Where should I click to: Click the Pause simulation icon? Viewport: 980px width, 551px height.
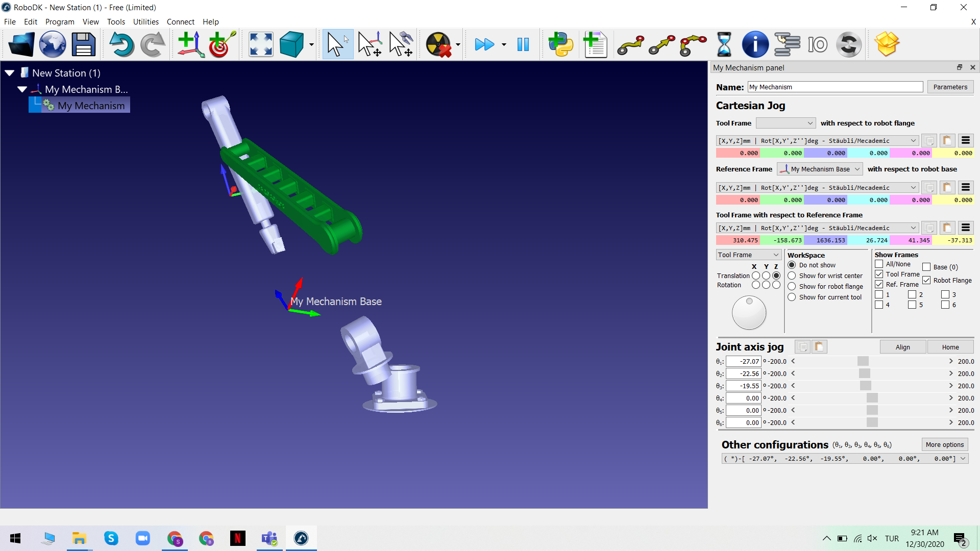[x=523, y=45]
